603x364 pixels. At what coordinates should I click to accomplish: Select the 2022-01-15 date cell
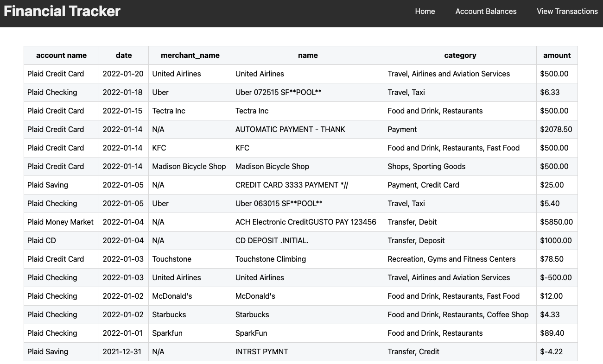[124, 111]
